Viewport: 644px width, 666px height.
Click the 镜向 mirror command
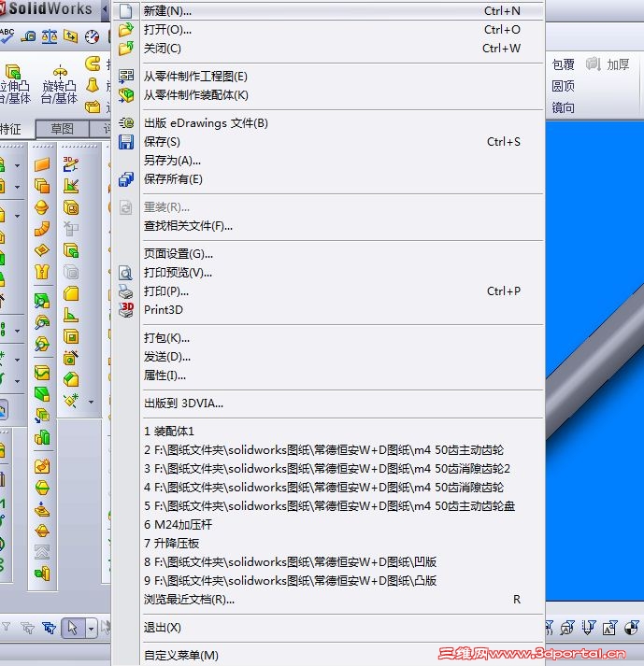click(564, 107)
